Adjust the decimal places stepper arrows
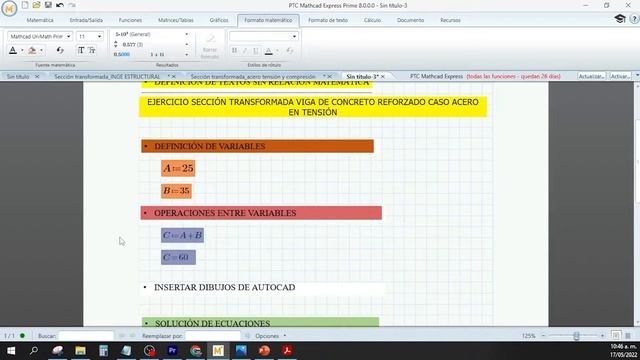This screenshot has height=360, width=640. pos(116,44)
